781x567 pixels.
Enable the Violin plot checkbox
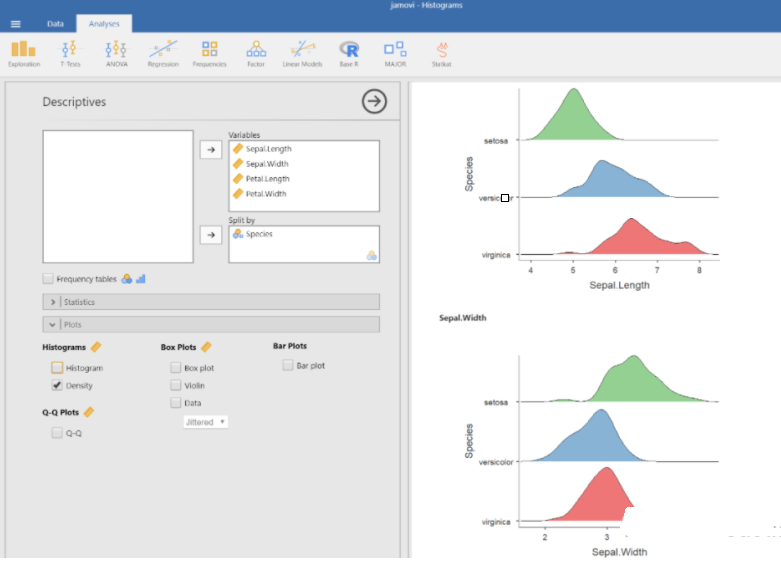coord(176,385)
